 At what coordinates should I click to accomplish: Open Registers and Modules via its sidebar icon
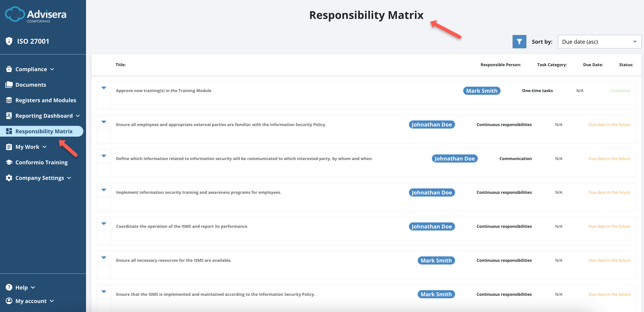9,100
